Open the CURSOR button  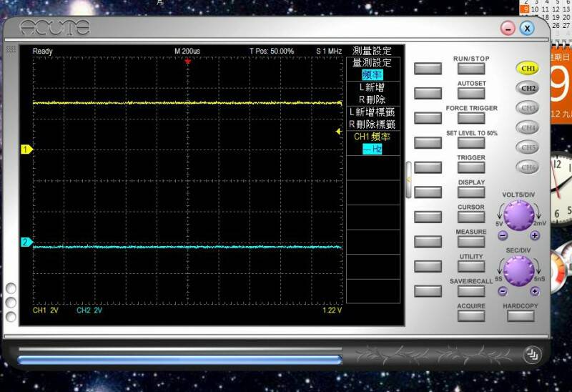(471, 217)
